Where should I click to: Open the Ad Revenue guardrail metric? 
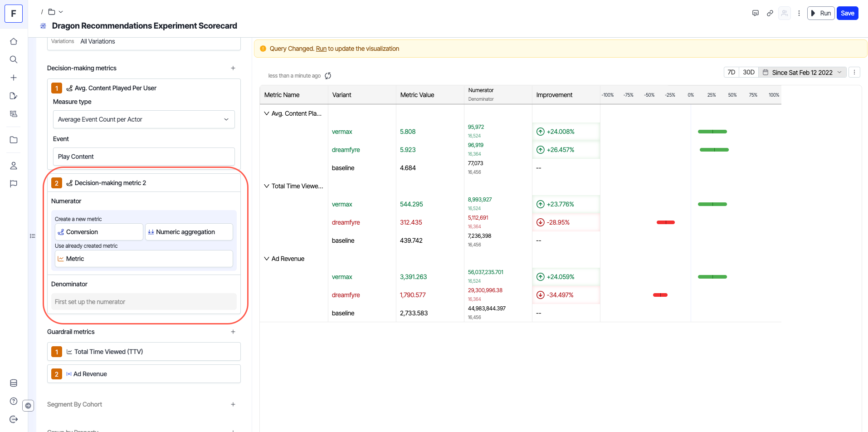(144, 374)
